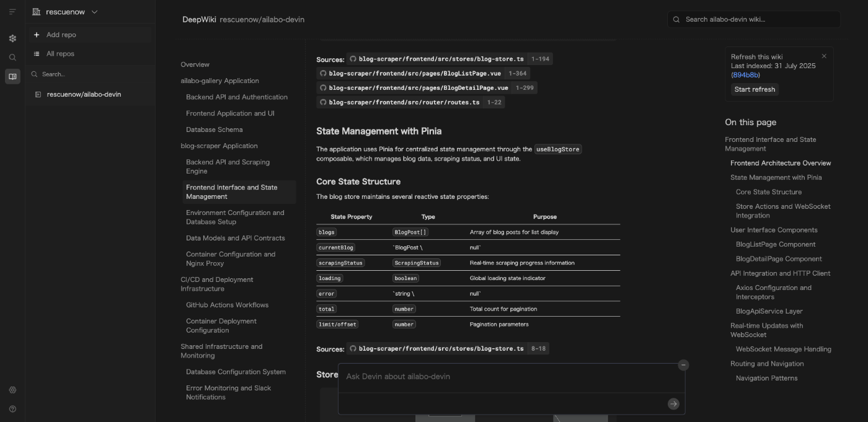Open blog-scraper Application section
Screen dimensions: 868x422
point(219,146)
